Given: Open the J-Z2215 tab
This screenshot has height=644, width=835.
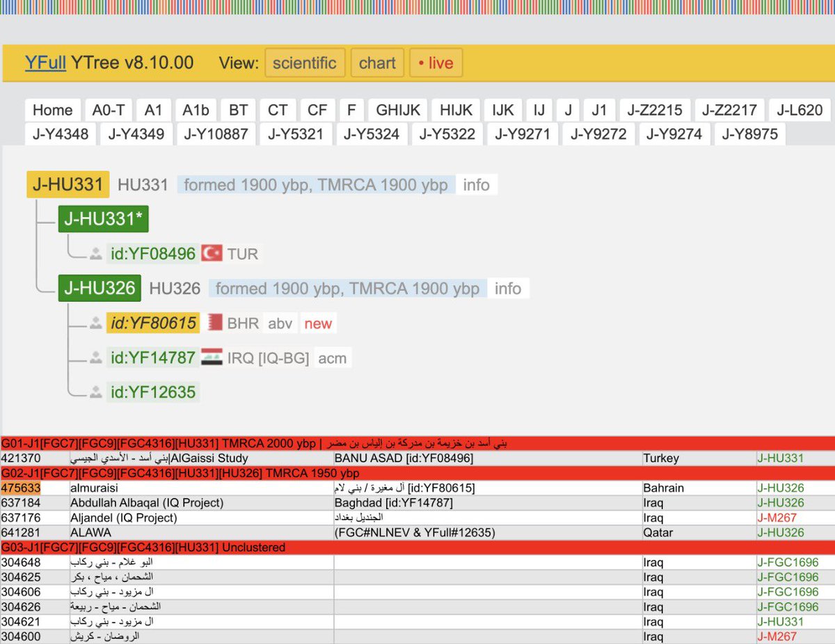Looking at the screenshot, I should (655, 110).
